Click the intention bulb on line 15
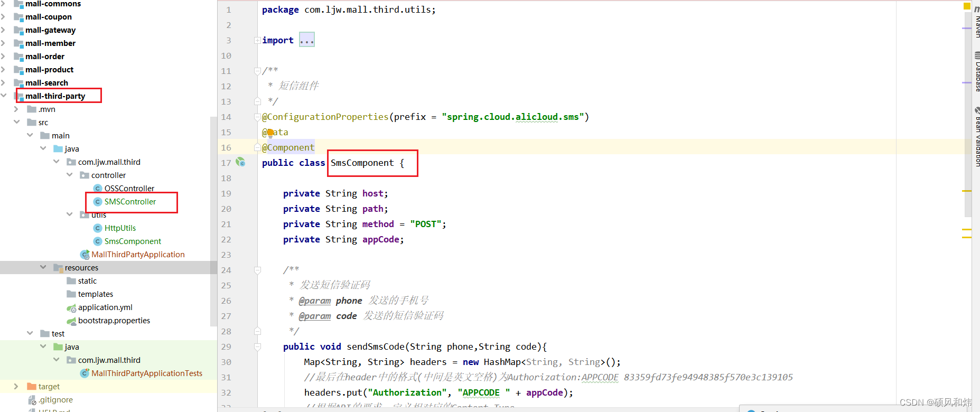Image resolution: width=980 pixels, height=412 pixels. 270,132
